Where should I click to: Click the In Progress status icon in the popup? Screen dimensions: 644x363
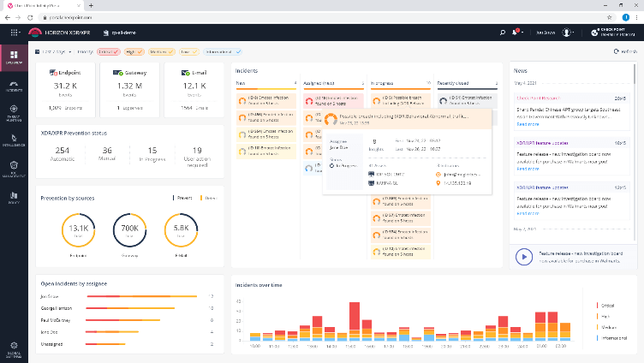(x=332, y=166)
